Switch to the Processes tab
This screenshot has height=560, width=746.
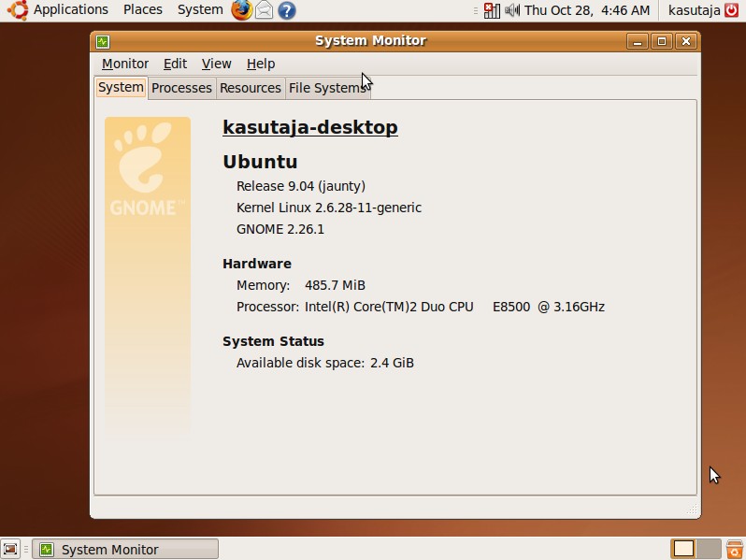click(x=181, y=88)
